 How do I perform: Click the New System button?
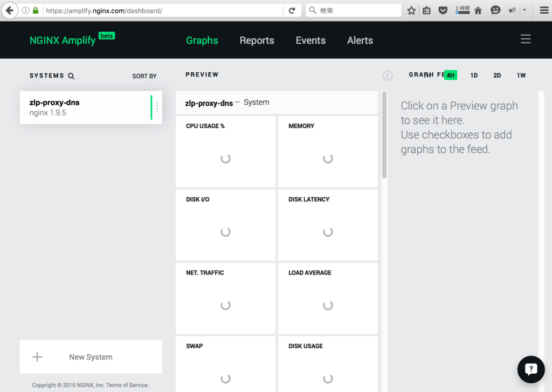click(x=91, y=357)
